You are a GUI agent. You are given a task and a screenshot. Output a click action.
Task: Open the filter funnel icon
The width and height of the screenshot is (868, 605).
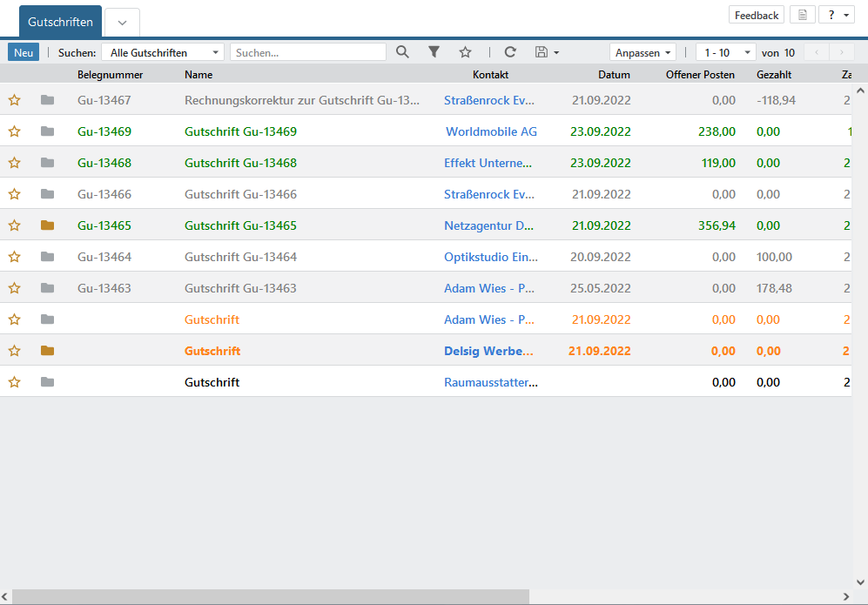(434, 52)
